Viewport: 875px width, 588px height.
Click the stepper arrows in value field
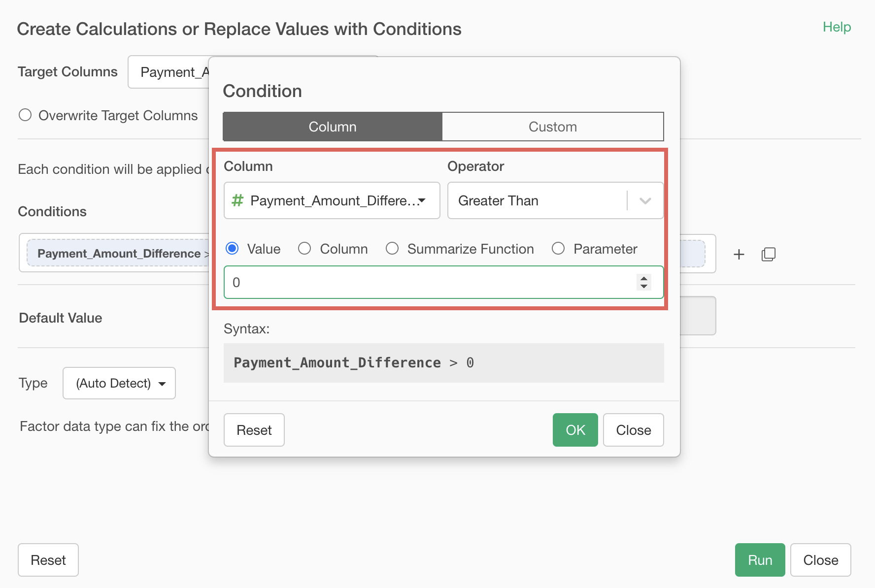tap(643, 282)
